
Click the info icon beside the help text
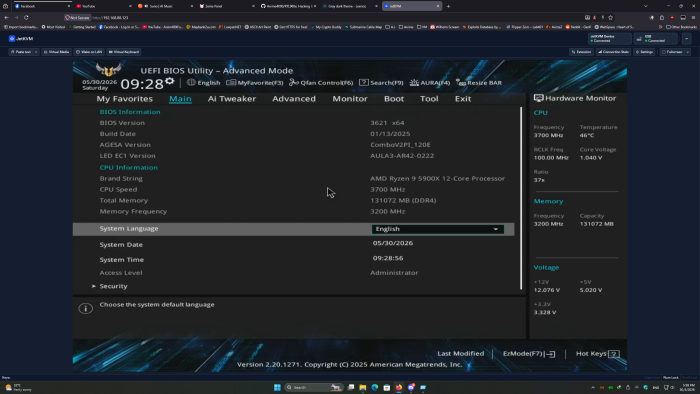pyautogui.click(x=86, y=308)
